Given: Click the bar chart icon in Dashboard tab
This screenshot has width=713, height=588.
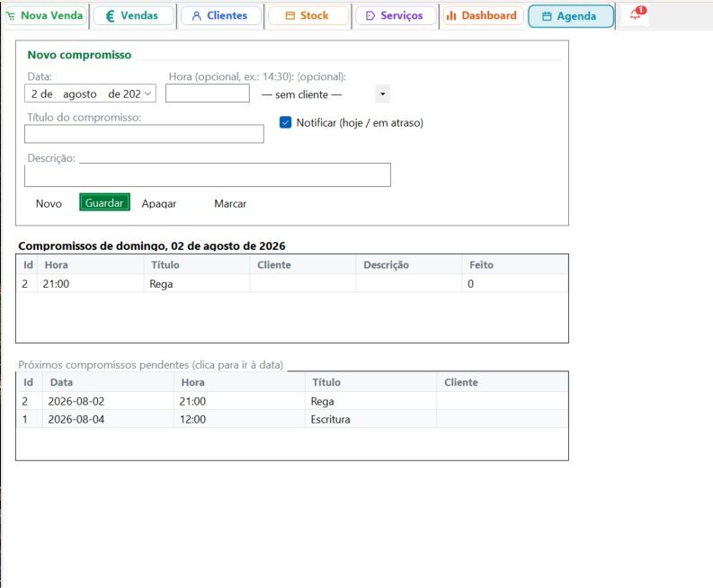Looking at the screenshot, I should click(x=451, y=16).
